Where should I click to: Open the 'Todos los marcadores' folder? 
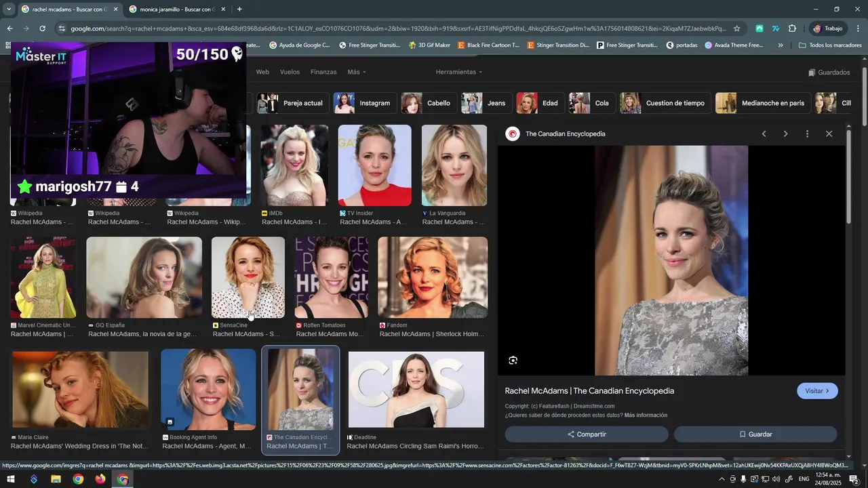click(830, 45)
